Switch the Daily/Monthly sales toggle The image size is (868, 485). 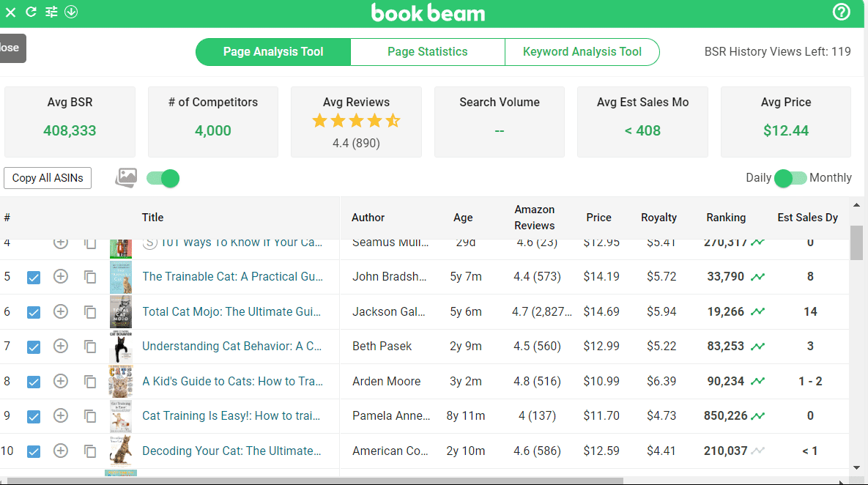click(x=790, y=178)
